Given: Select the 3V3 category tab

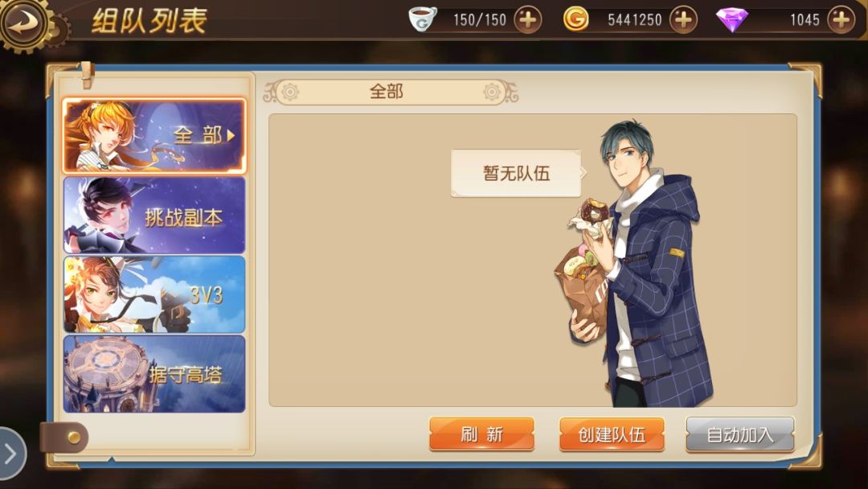Looking at the screenshot, I should (154, 294).
